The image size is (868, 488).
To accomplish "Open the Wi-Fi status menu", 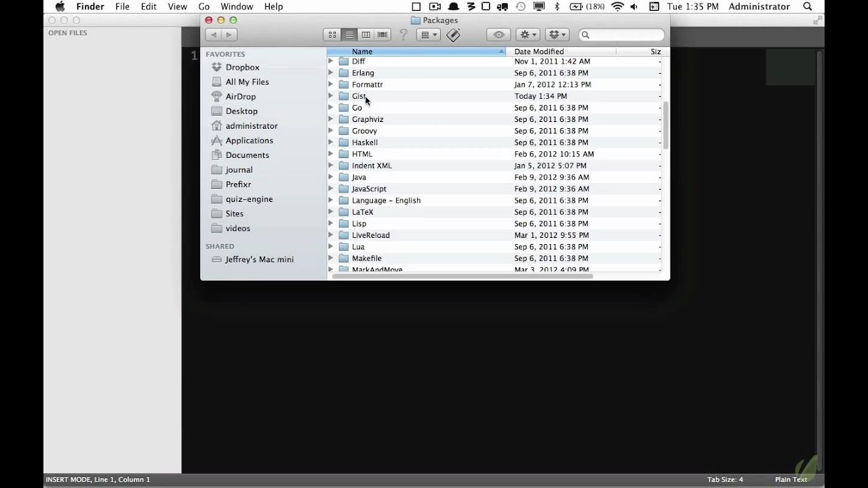I will [x=617, y=7].
